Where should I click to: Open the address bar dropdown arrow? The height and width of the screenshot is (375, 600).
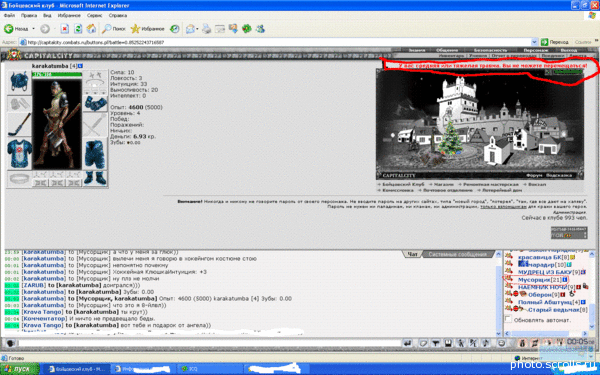[534, 42]
